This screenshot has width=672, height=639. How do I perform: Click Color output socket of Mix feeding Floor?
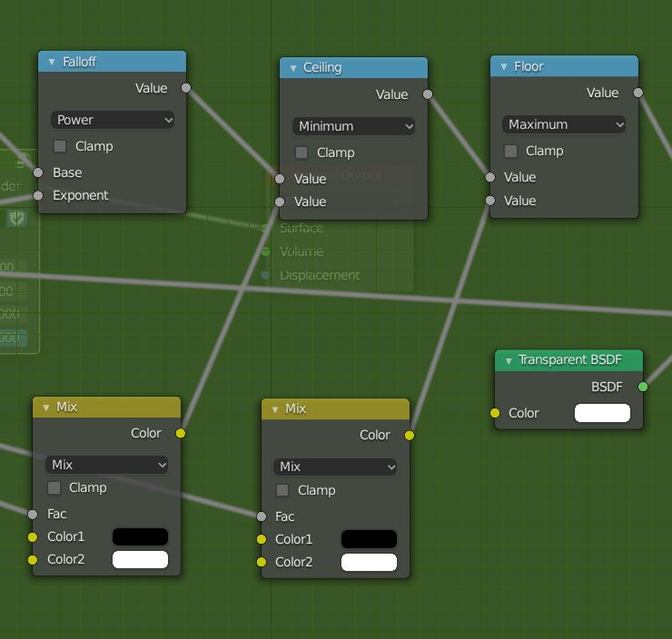click(410, 436)
